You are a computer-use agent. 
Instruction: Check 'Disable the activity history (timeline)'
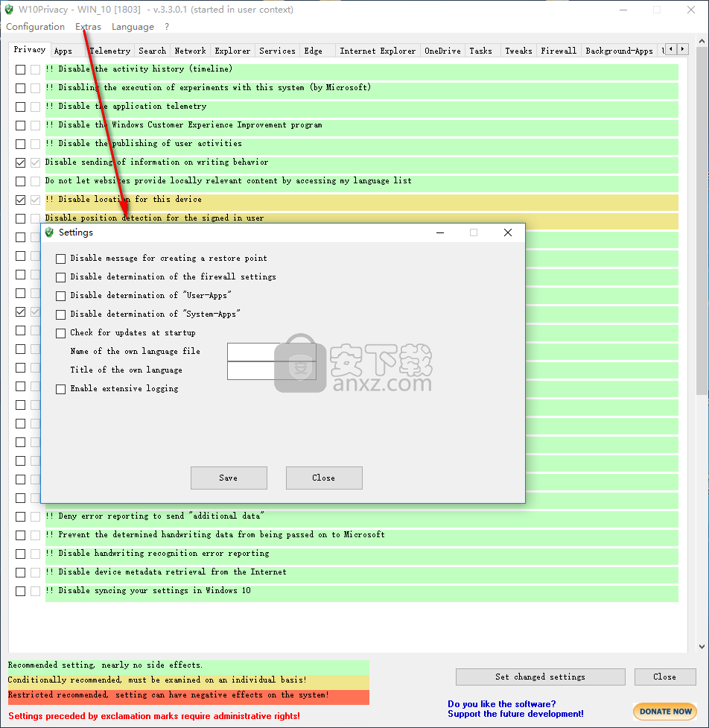[x=20, y=69]
